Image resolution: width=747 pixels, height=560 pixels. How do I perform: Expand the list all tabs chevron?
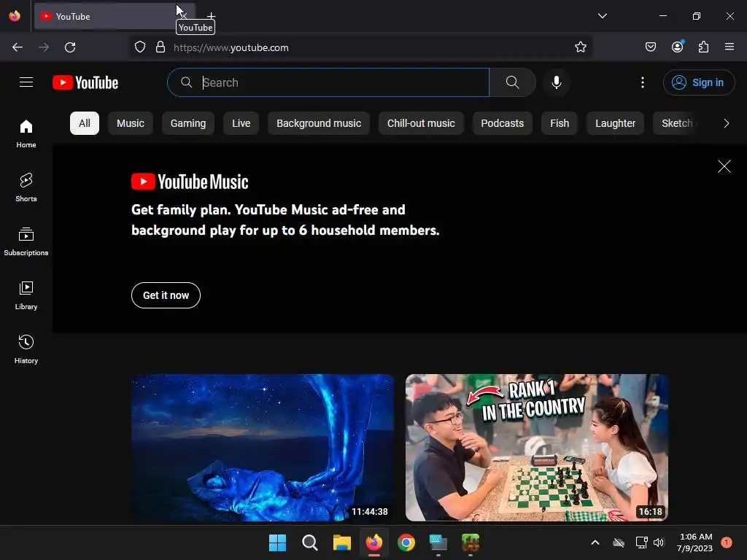[x=602, y=16]
